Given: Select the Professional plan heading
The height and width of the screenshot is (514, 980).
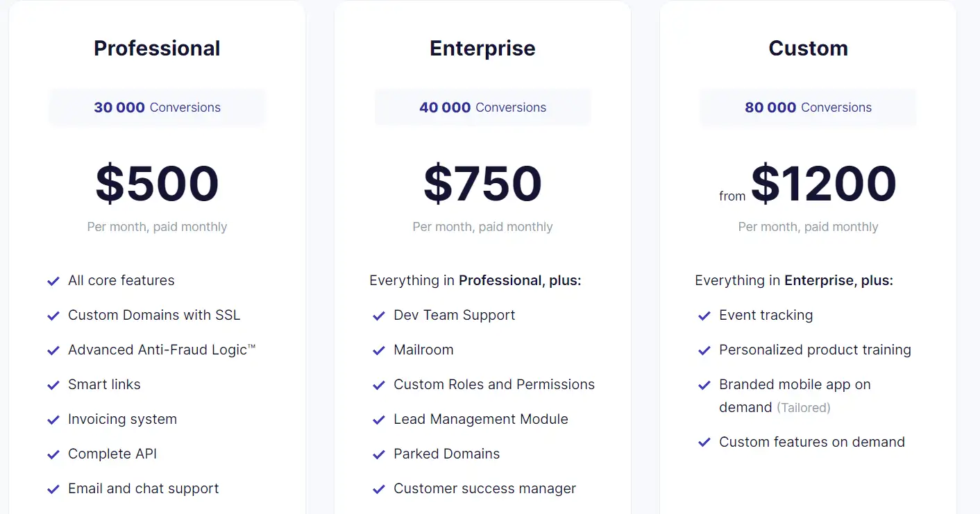Looking at the screenshot, I should pyautogui.click(x=157, y=49).
